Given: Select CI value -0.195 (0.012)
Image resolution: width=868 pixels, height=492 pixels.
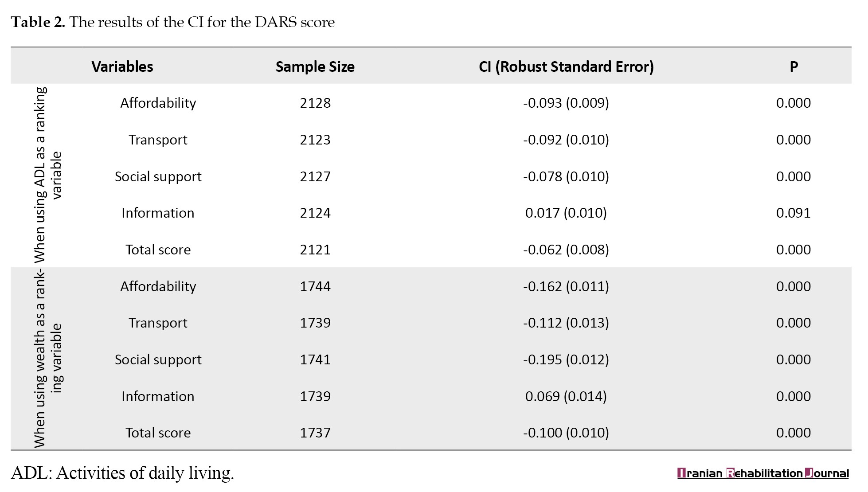Looking at the screenshot, I should click(x=566, y=359).
